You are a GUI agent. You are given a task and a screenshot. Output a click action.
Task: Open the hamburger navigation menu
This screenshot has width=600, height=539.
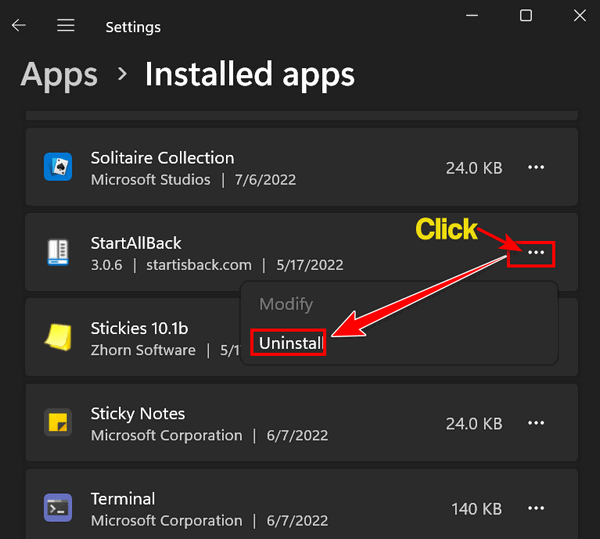click(66, 26)
